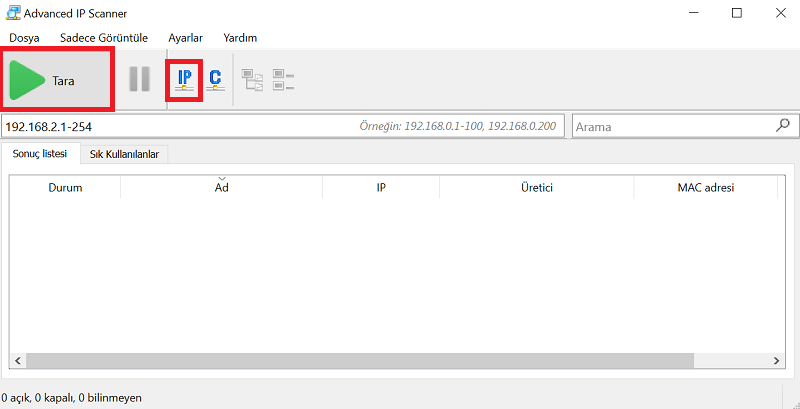
Task: Click the IP range input field
Action: tap(283, 126)
